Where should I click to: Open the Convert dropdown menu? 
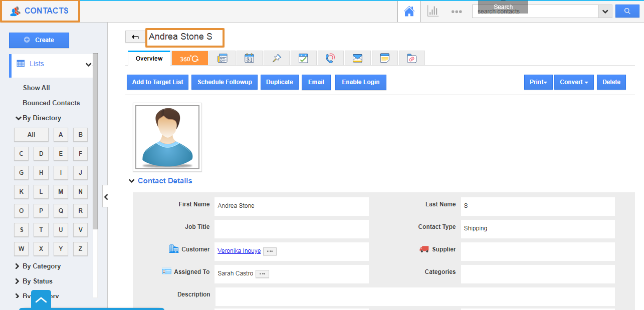point(574,82)
